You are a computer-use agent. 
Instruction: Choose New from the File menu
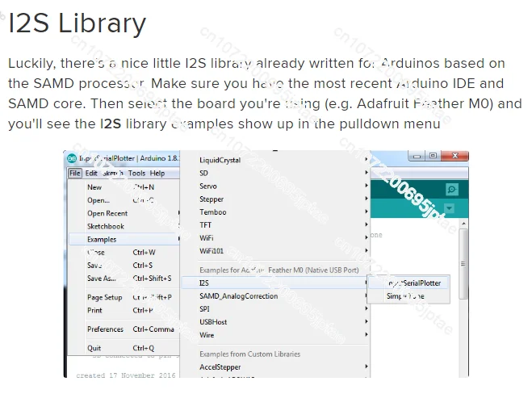pyautogui.click(x=124, y=187)
